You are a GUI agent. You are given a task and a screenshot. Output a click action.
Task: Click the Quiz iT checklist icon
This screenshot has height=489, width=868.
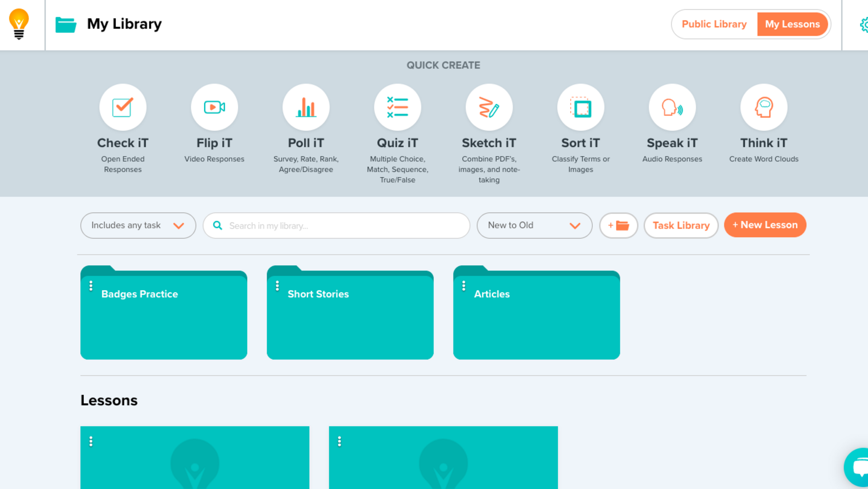pos(398,107)
